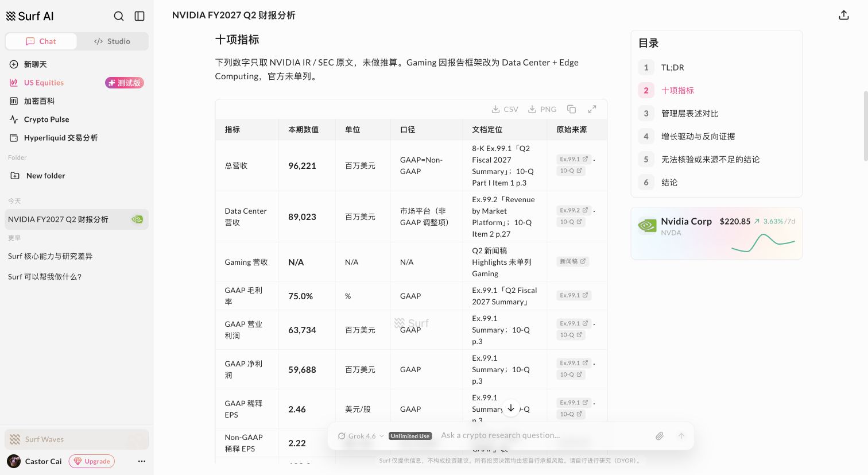
Task: Click the share/export icon at top right
Action: pos(844,16)
